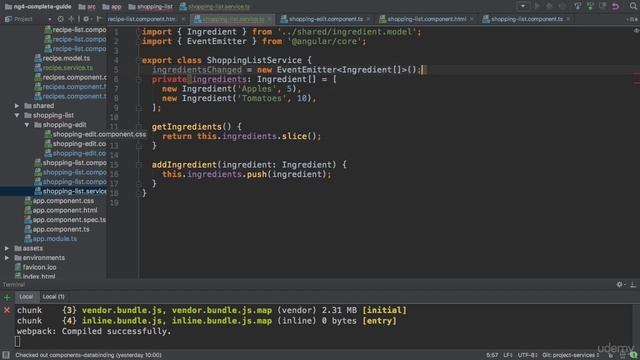Close the shopping-list.service.ts tab
Image resolution: width=640 pixels, height=360 pixels.
point(270,19)
